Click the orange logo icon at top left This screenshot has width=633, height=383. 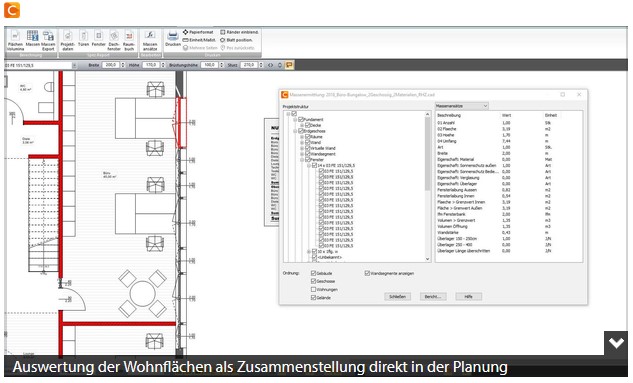coord(12,10)
